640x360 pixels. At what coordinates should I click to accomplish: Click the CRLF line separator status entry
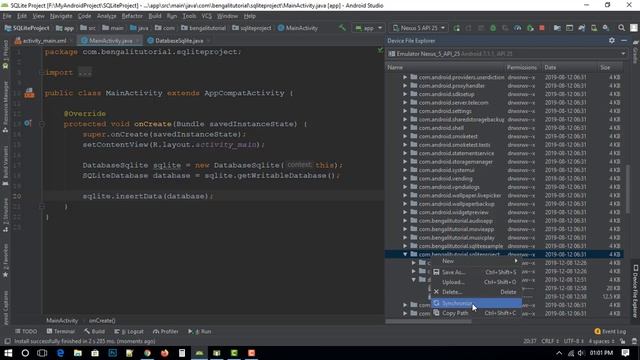[550, 341]
